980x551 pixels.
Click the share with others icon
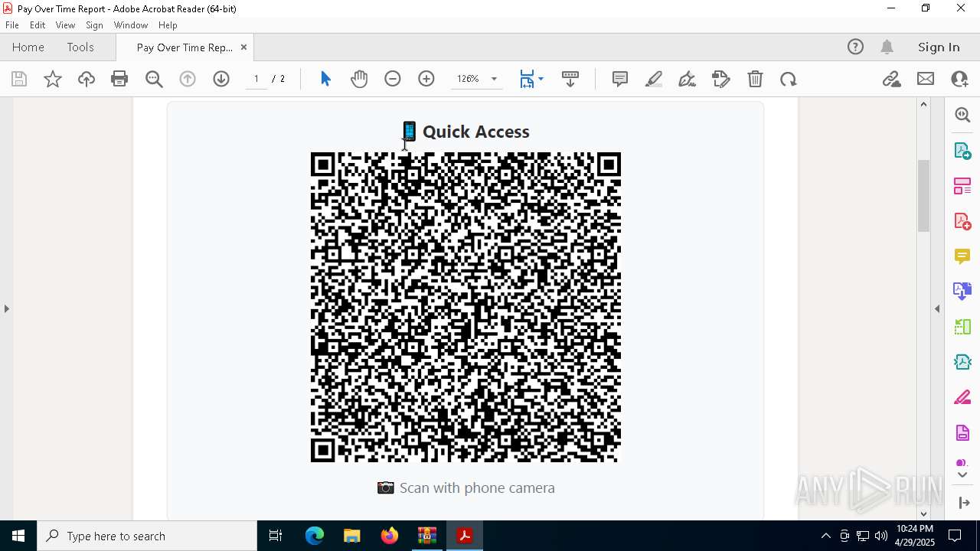[959, 79]
